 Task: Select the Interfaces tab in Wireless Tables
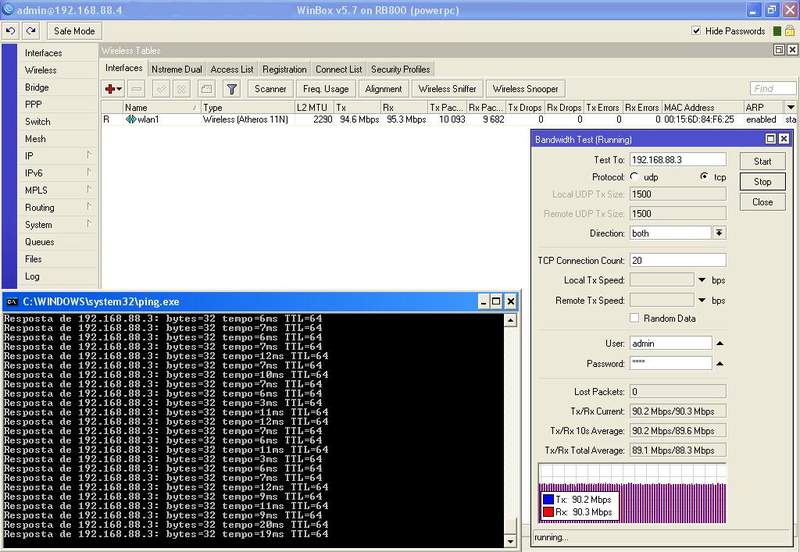point(123,68)
